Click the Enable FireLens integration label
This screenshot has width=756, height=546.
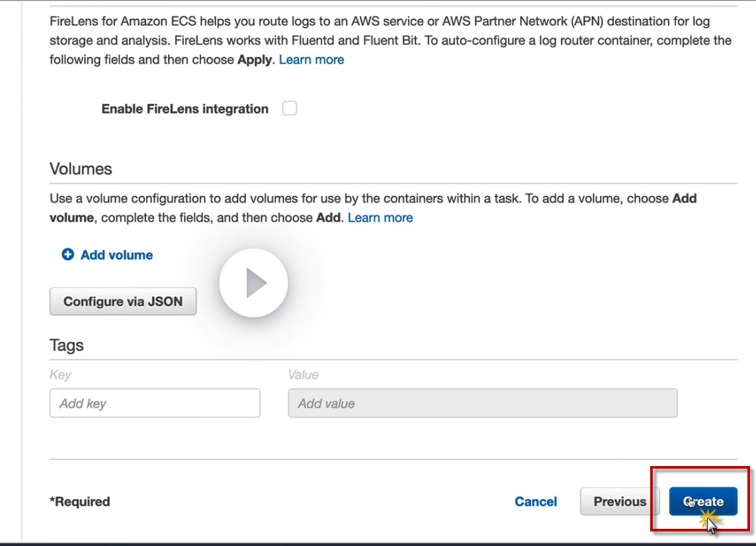point(185,109)
